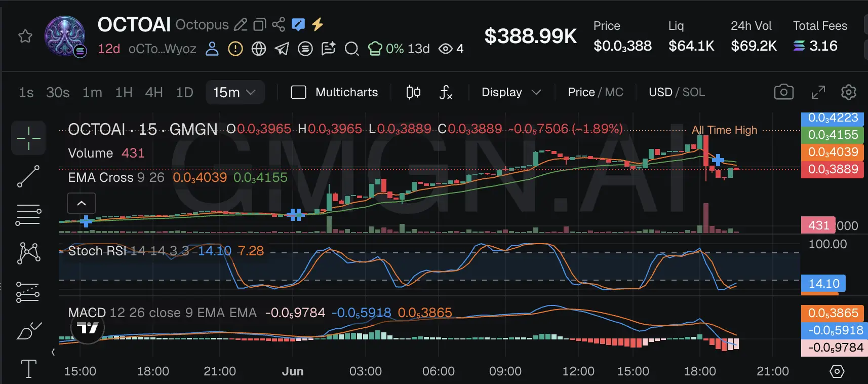Open token website via globe icon

(259, 49)
